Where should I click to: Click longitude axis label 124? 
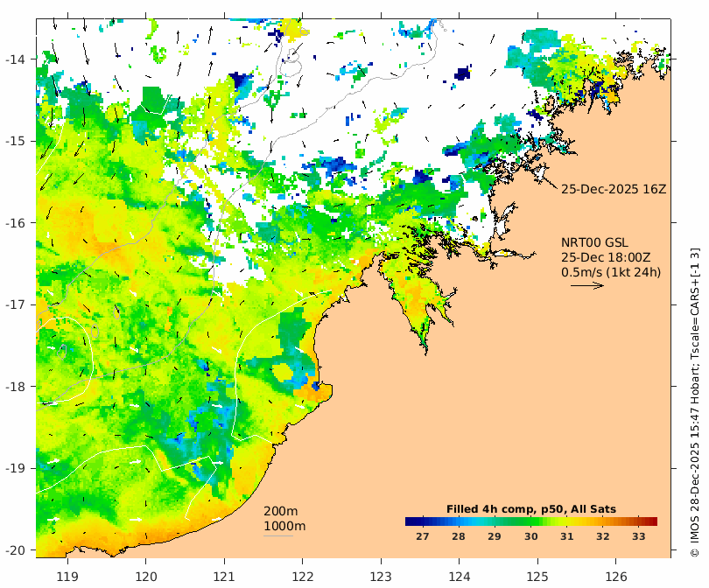pyautogui.click(x=460, y=577)
